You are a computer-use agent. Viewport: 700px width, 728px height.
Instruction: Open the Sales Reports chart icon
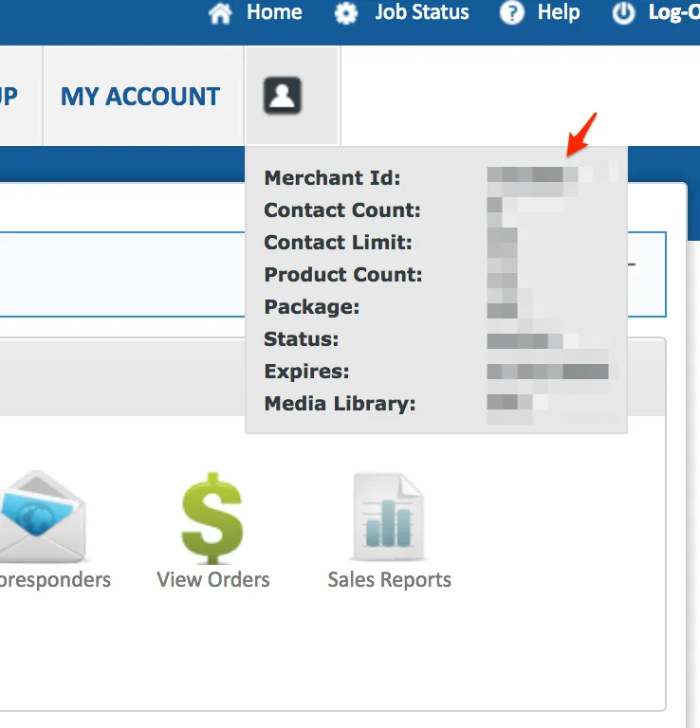388,517
